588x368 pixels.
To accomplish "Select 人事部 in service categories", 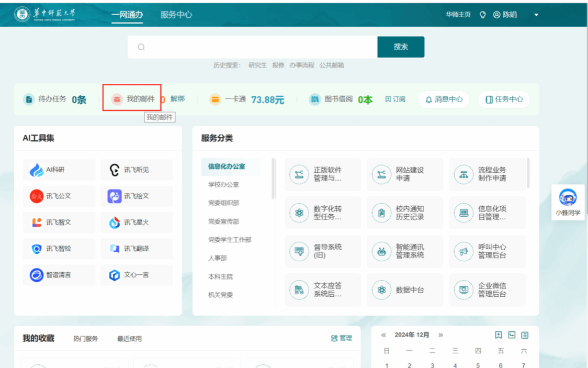I will [218, 258].
